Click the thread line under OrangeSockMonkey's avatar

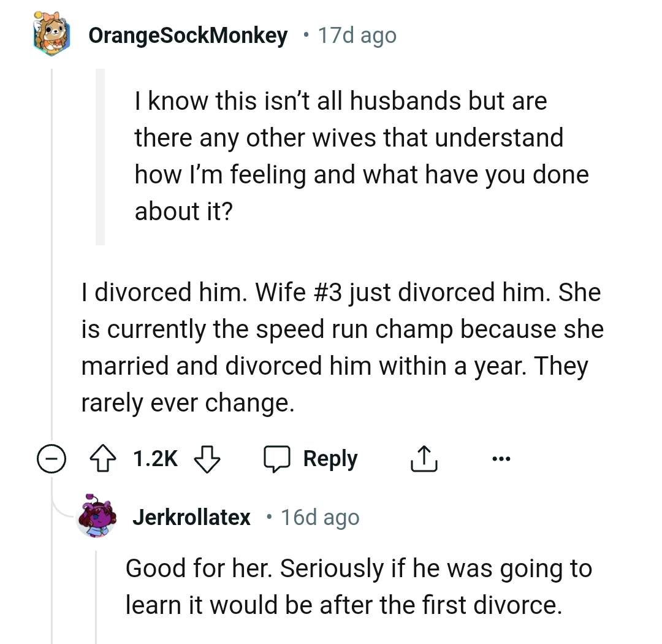click(x=51, y=245)
